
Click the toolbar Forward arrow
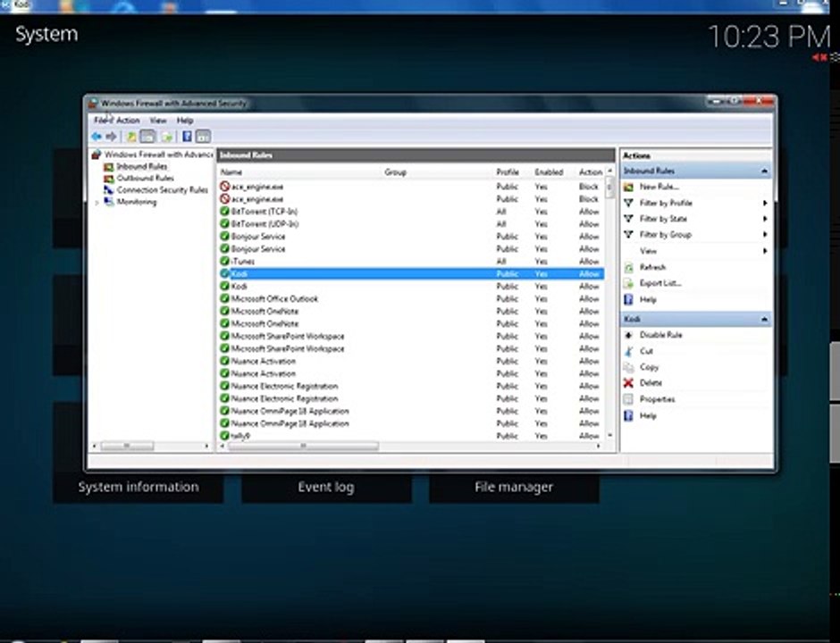(x=111, y=137)
